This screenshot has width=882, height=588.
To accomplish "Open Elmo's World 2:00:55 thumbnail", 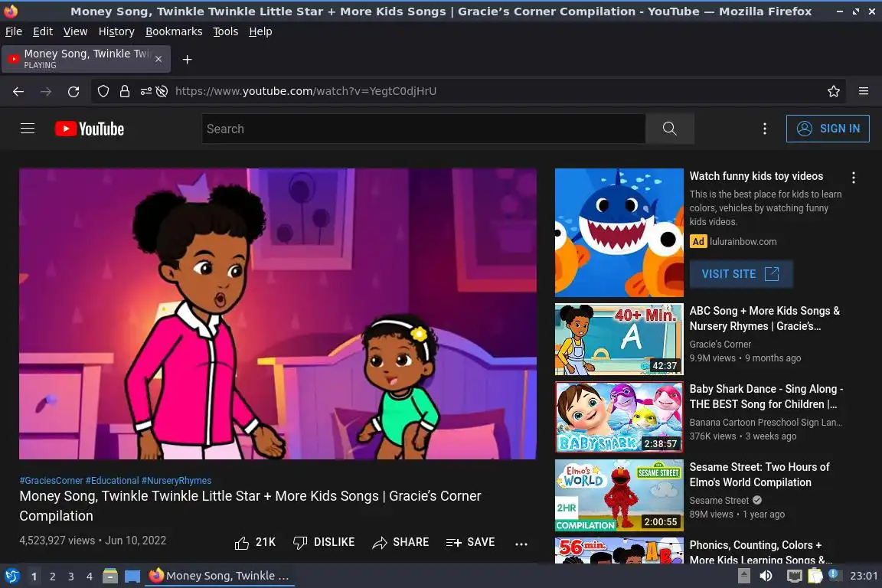I will (x=619, y=495).
